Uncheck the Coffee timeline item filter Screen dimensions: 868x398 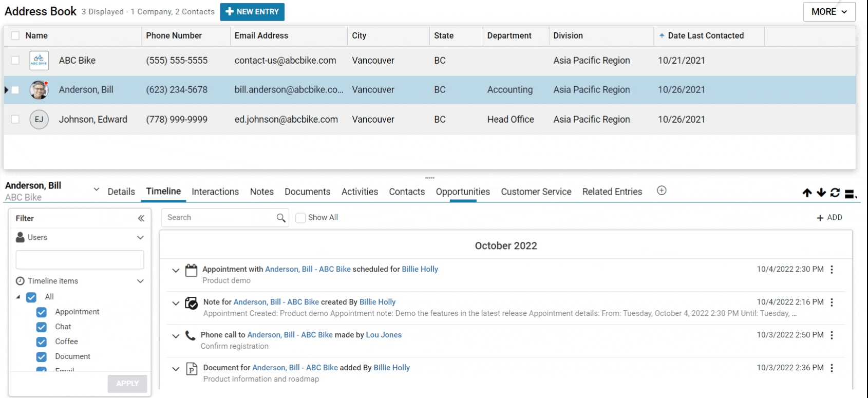click(42, 342)
